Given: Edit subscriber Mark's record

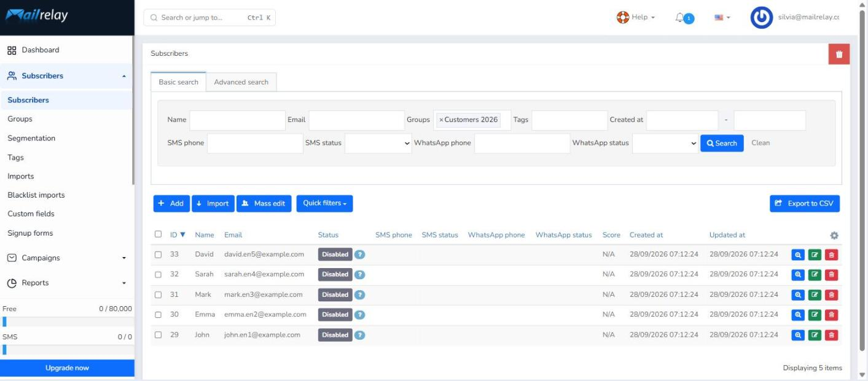Looking at the screenshot, I should pyautogui.click(x=815, y=295).
